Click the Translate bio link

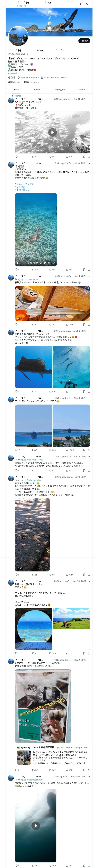coord(14,73)
